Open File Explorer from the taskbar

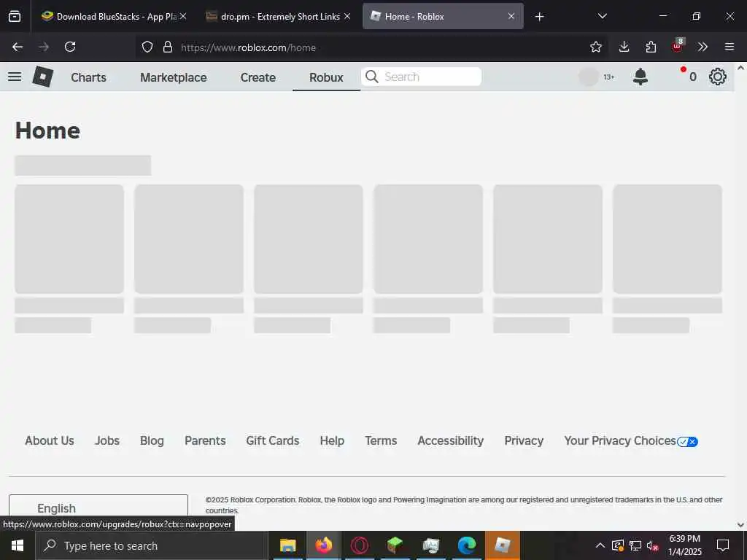pyautogui.click(x=287, y=545)
